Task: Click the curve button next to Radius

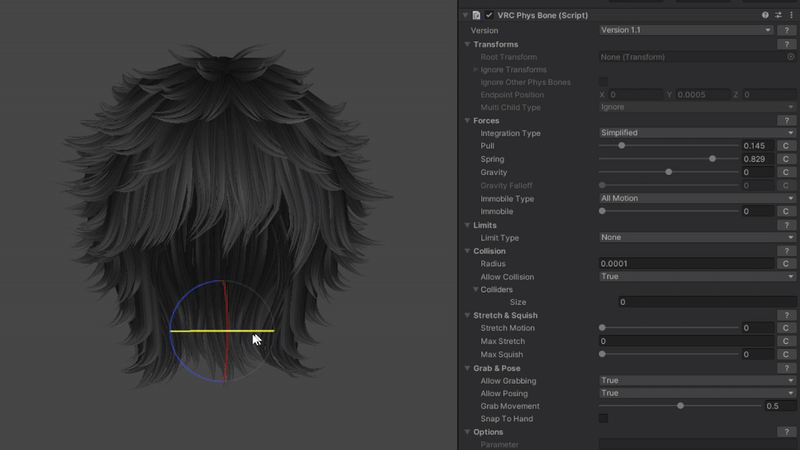Action: 786,264
